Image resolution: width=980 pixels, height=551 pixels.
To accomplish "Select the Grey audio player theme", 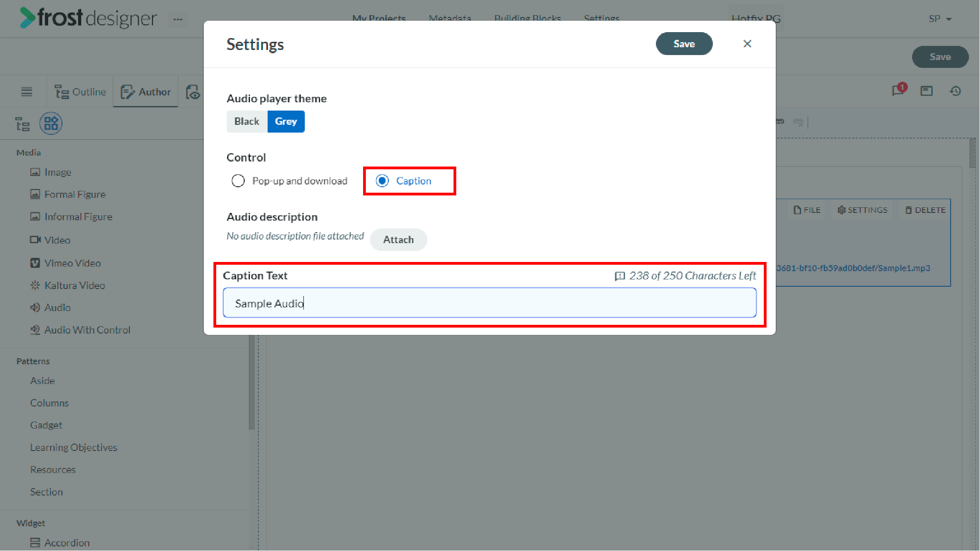I will (x=286, y=122).
